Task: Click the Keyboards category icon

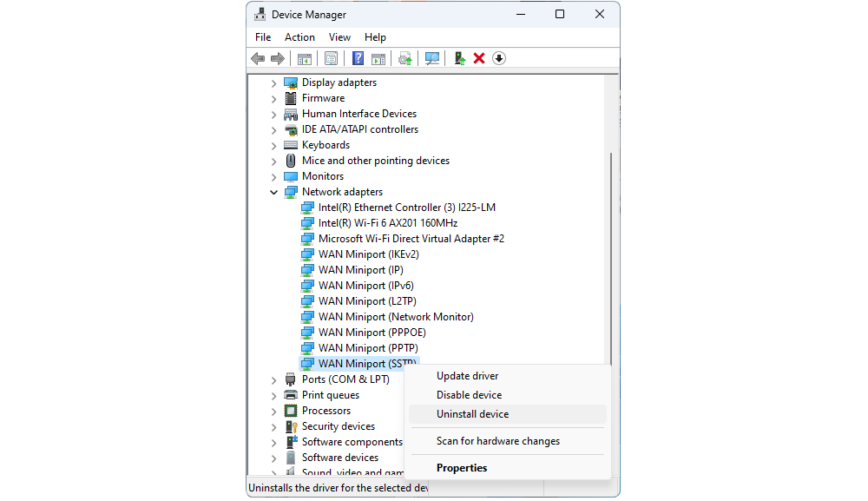Action: 291,145
